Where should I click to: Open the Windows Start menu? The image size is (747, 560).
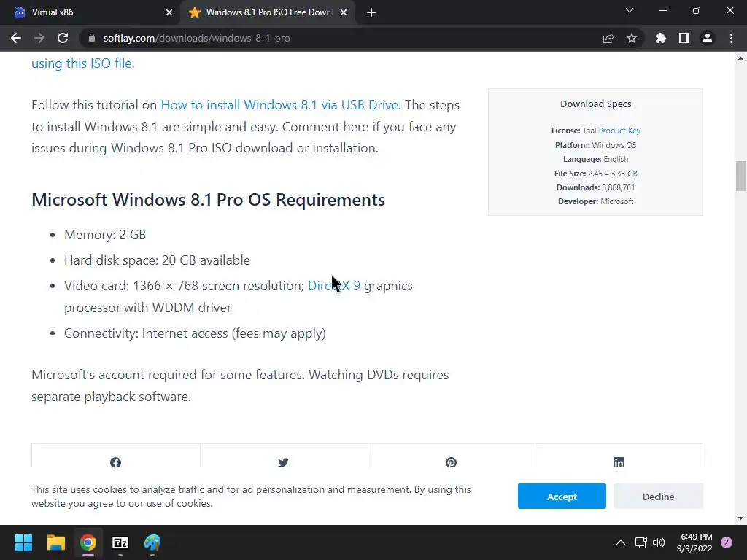tap(23, 542)
